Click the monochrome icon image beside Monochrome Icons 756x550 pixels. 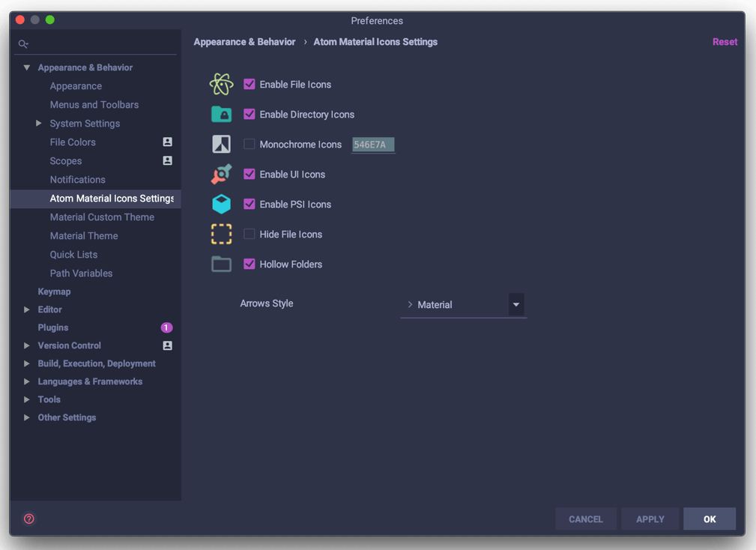[221, 144]
